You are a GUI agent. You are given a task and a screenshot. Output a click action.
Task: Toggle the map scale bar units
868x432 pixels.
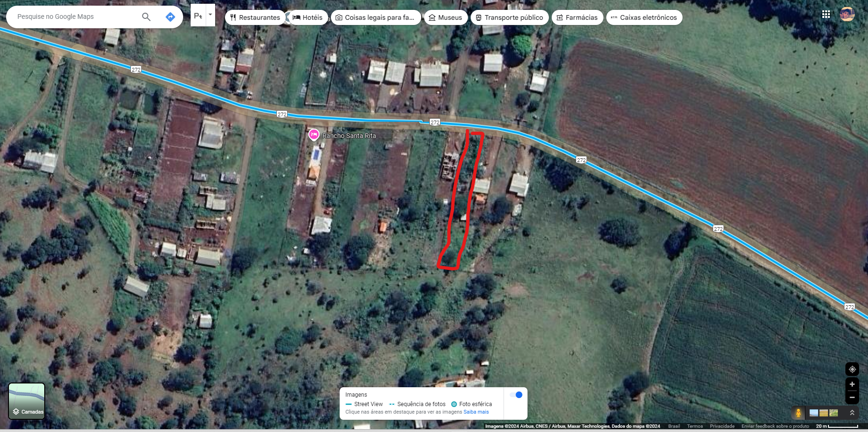[837, 426]
